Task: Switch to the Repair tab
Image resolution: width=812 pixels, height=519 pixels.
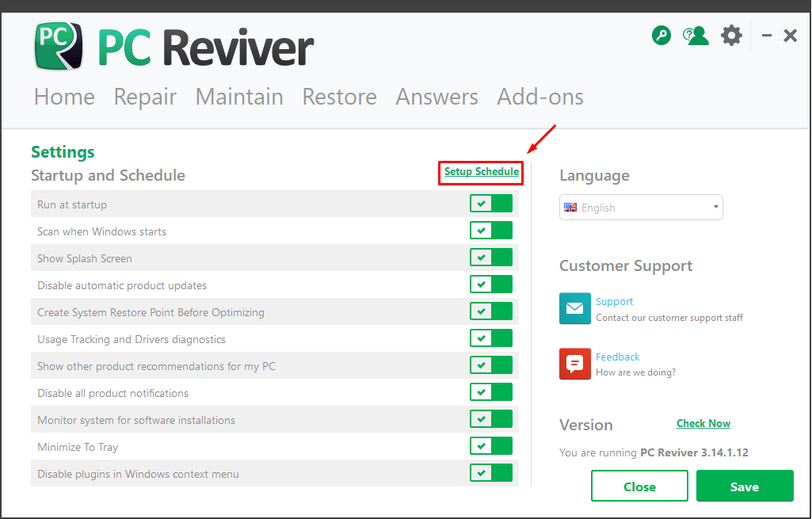Action: (145, 97)
